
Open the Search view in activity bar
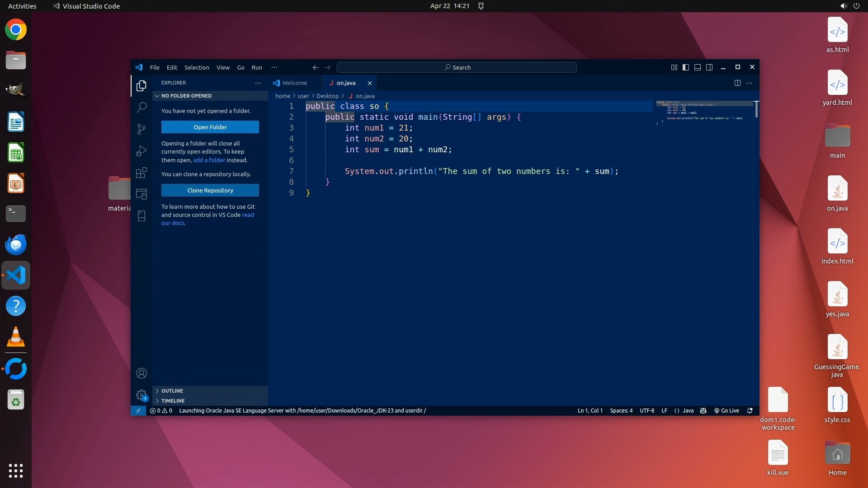142,107
